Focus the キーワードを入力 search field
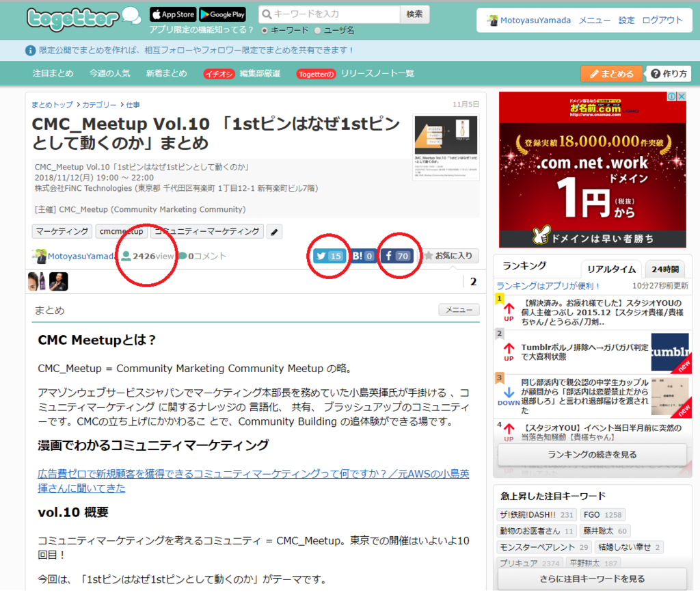This screenshot has width=700, height=593. (329, 14)
